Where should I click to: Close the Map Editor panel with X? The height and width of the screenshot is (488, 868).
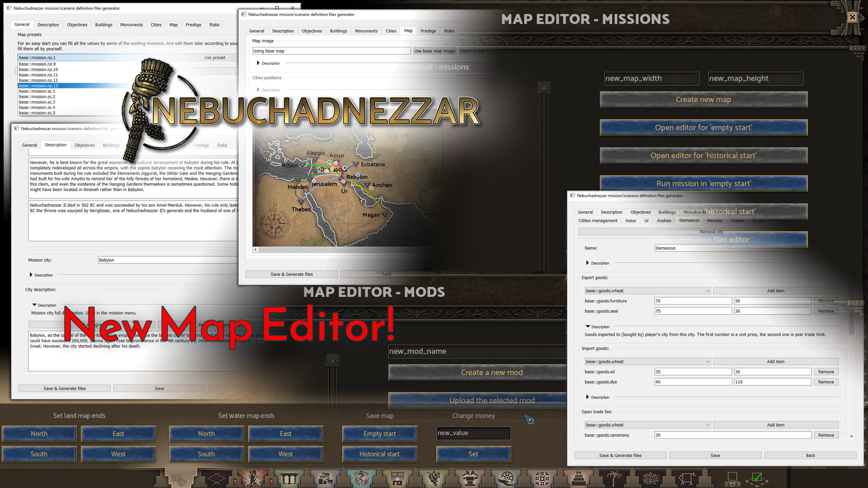pos(852,17)
